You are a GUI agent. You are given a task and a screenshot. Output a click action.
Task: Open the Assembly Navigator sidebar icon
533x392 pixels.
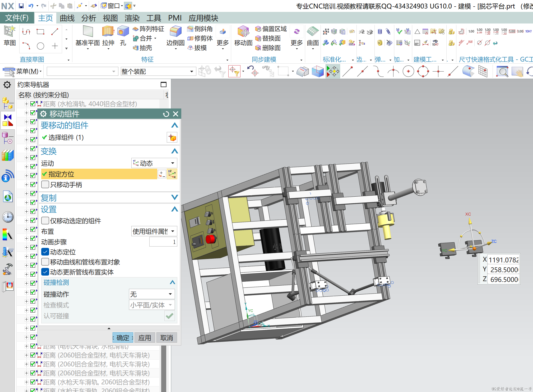7,103
